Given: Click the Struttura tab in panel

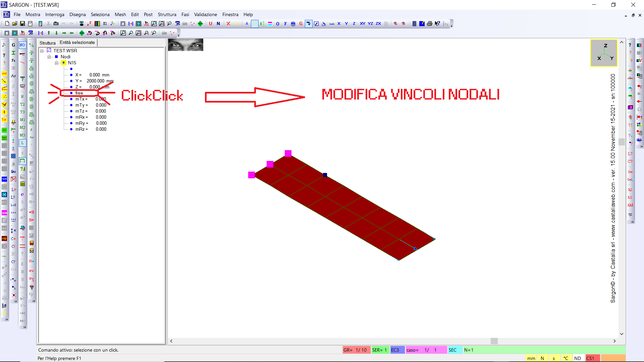Looking at the screenshot, I should coord(47,43).
